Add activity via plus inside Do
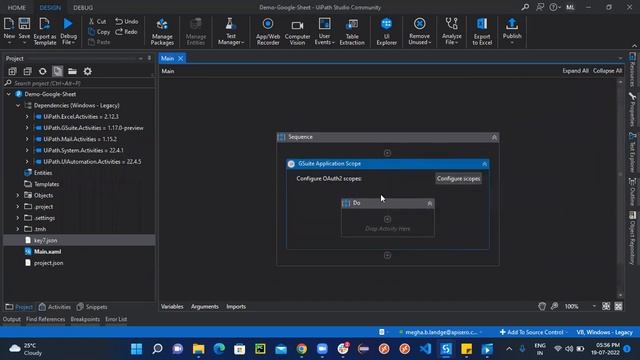Screen dimensions: 640x360 coord(387,219)
